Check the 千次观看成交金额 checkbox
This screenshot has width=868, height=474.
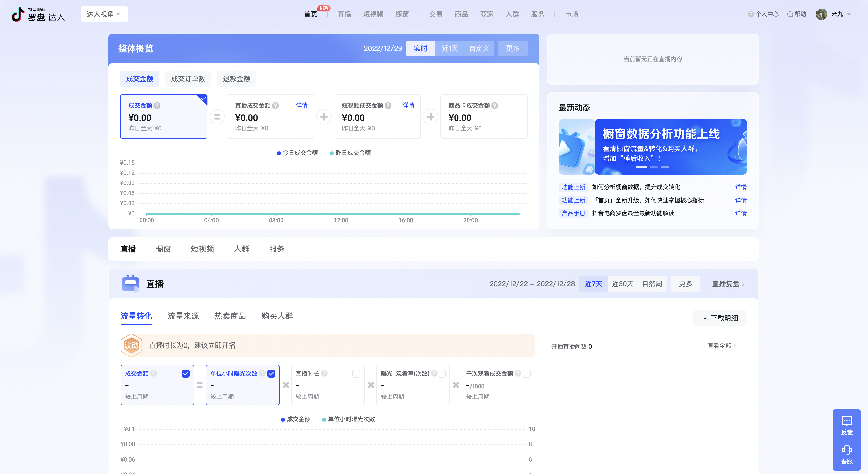pos(527,374)
